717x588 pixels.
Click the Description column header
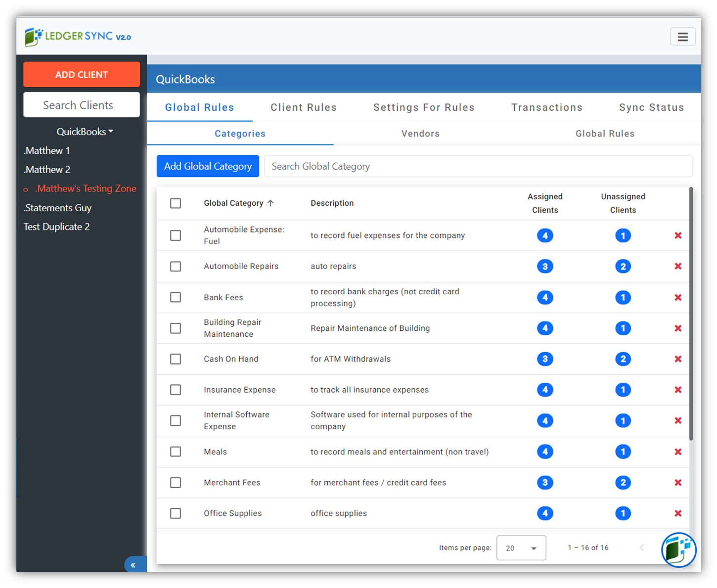(332, 203)
